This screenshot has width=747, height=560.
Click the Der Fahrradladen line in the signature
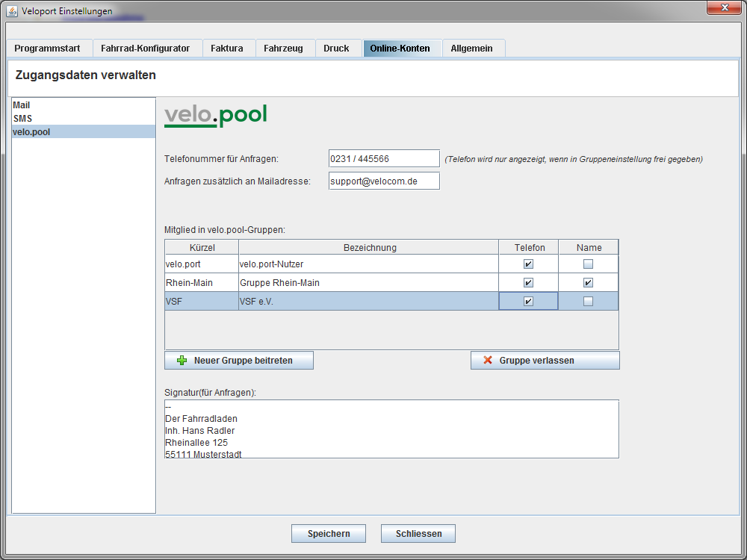tap(201, 419)
